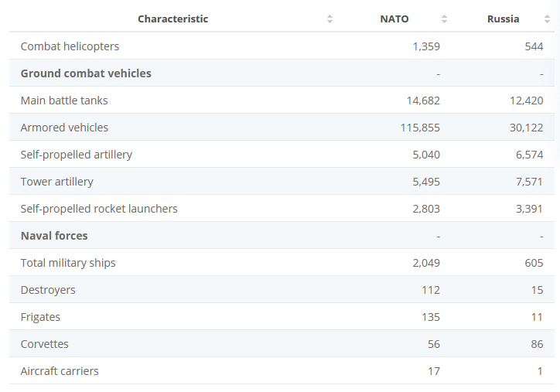Sort by the Characteristic column sort arrows
This screenshot has width=560, height=392.
[x=330, y=19]
